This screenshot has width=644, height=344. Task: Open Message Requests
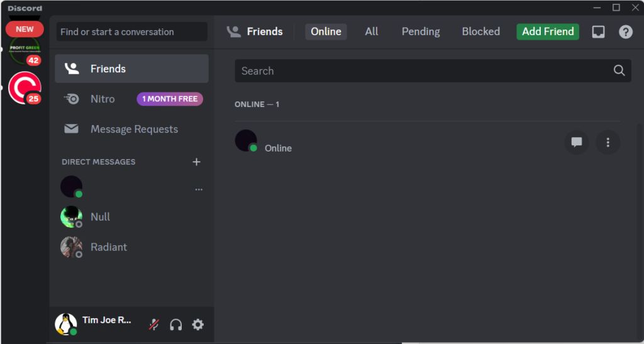[x=131, y=129]
